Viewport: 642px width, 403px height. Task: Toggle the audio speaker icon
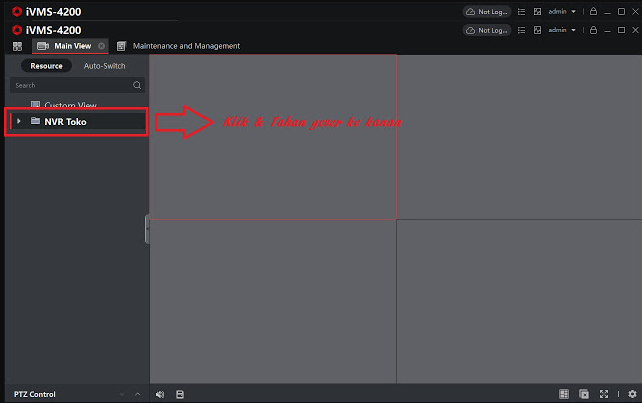160,394
